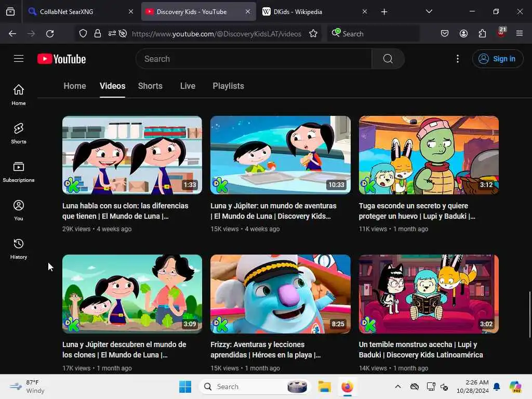Viewport: 532px width, 399px height.
Task: Click the browser URL address bar
Action: tap(216, 34)
